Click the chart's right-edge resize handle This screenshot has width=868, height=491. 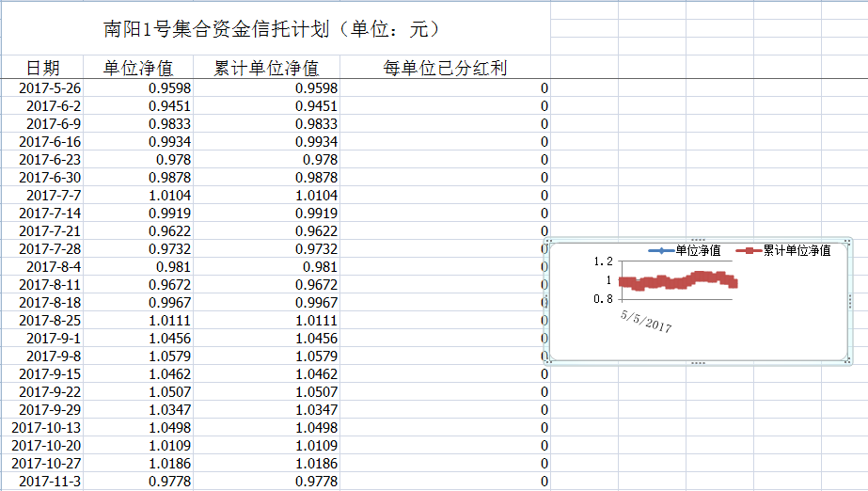(849, 301)
